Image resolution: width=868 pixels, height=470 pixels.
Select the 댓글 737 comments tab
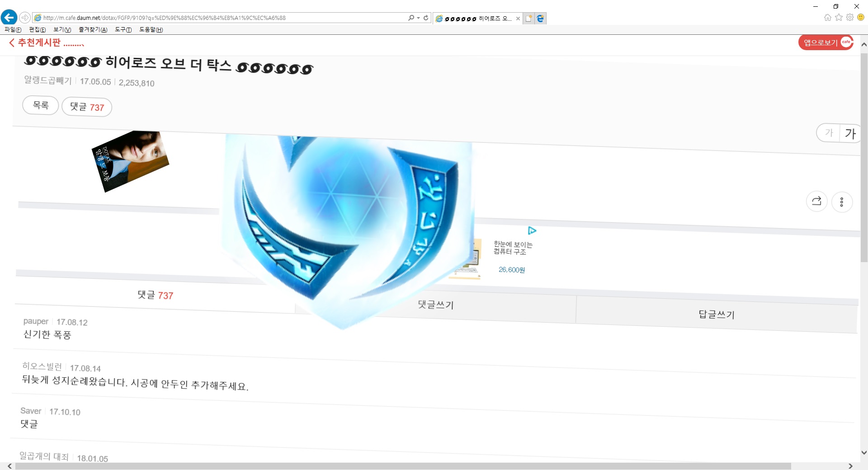coord(155,295)
